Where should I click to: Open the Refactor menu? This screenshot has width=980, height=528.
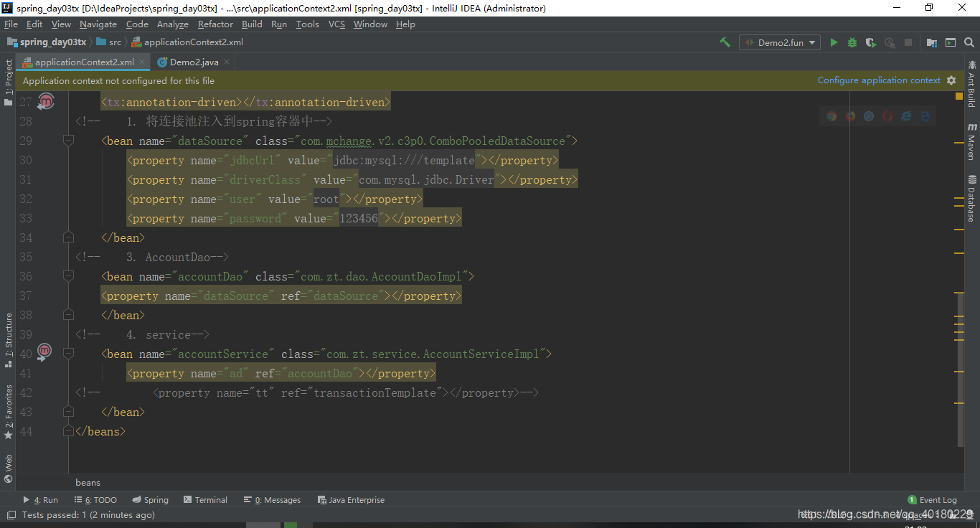[215, 24]
